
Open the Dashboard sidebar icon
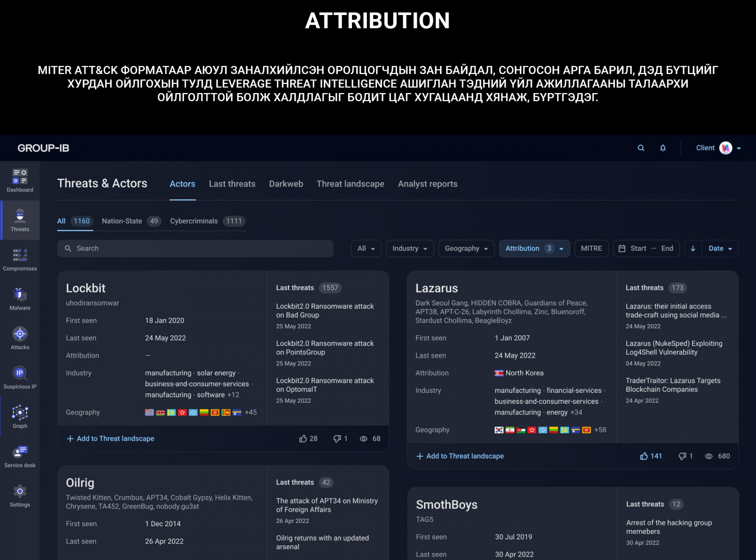(20, 180)
